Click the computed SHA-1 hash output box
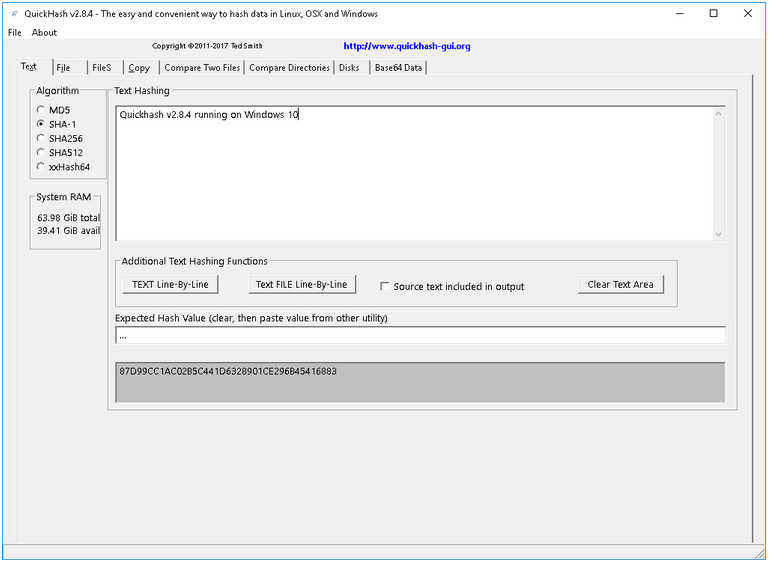Image resolution: width=769 pixels, height=563 pixels. point(420,383)
